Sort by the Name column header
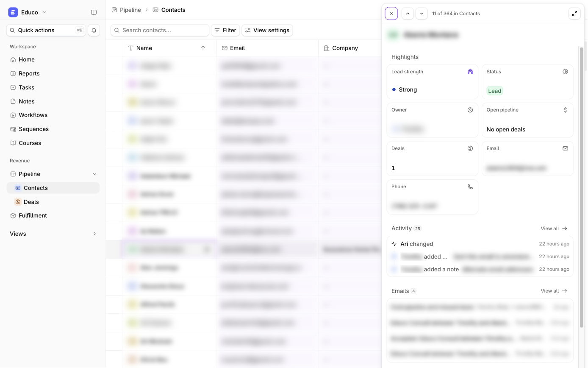 point(144,48)
